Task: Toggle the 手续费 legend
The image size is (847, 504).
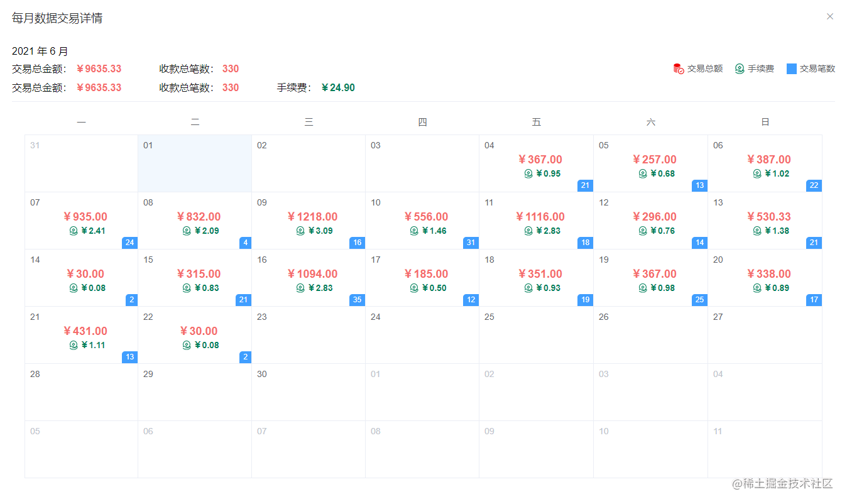Action: pyautogui.click(x=754, y=68)
